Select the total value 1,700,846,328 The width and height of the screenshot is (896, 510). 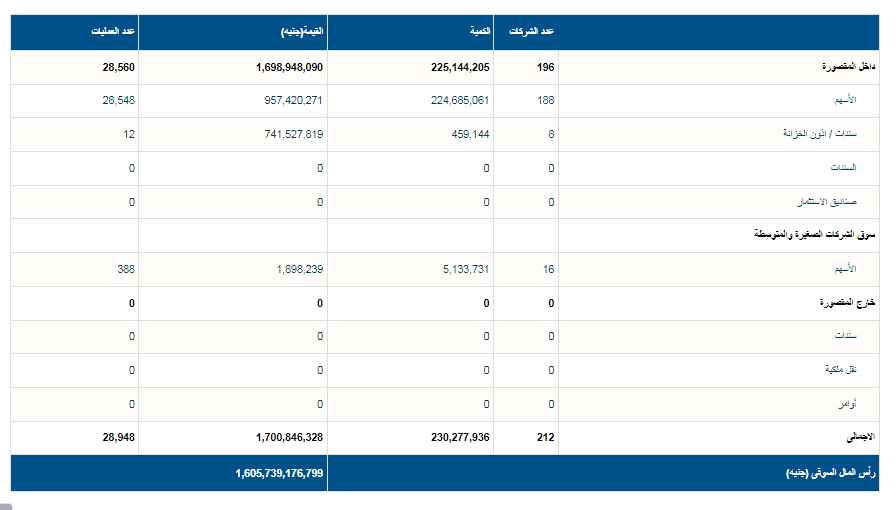pyautogui.click(x=282, y=437)
